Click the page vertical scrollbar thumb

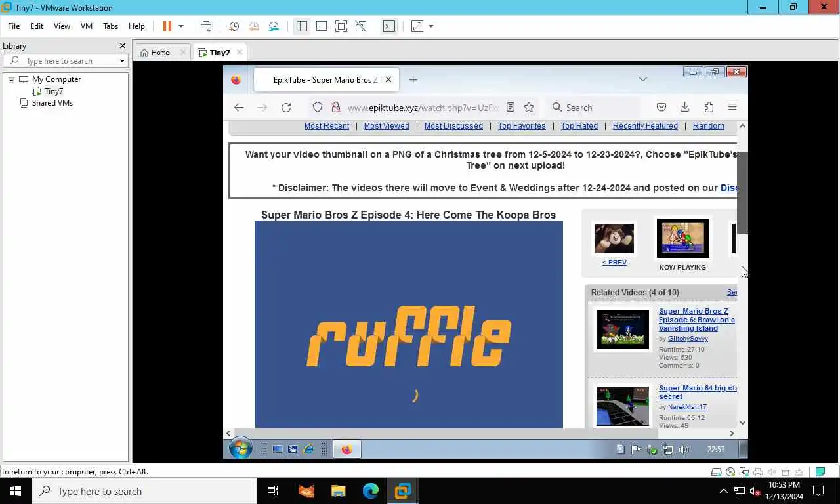(x=742, y=192)
